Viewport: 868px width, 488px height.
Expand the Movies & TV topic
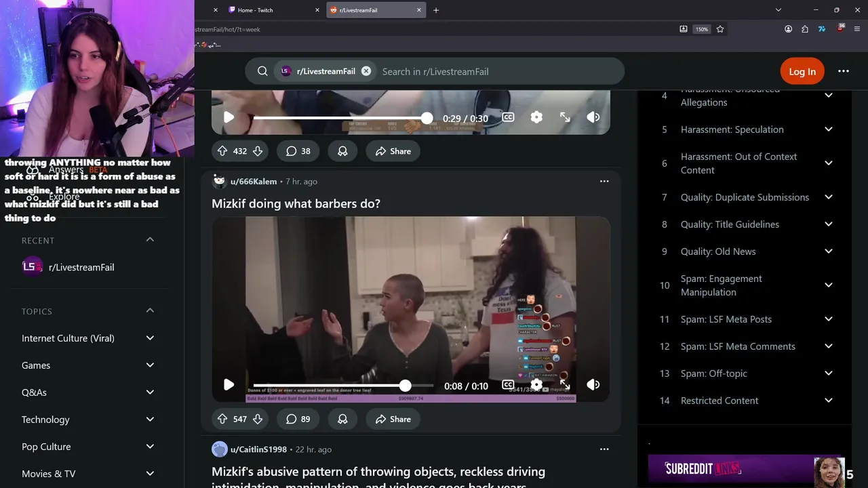click(150, 474)
